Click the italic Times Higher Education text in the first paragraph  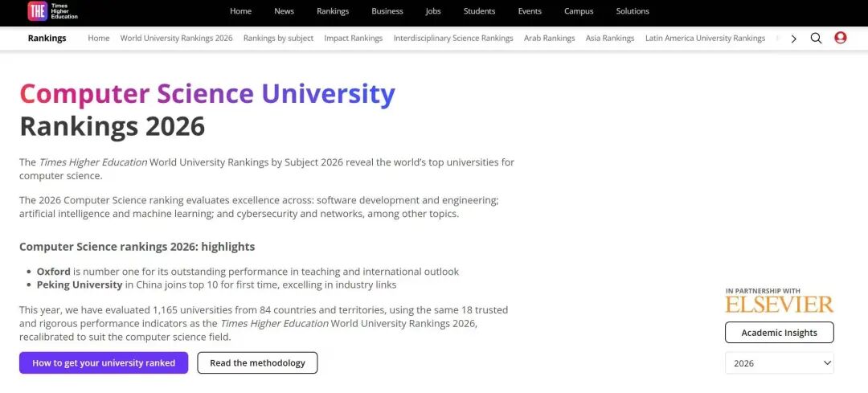pos(93,162)
